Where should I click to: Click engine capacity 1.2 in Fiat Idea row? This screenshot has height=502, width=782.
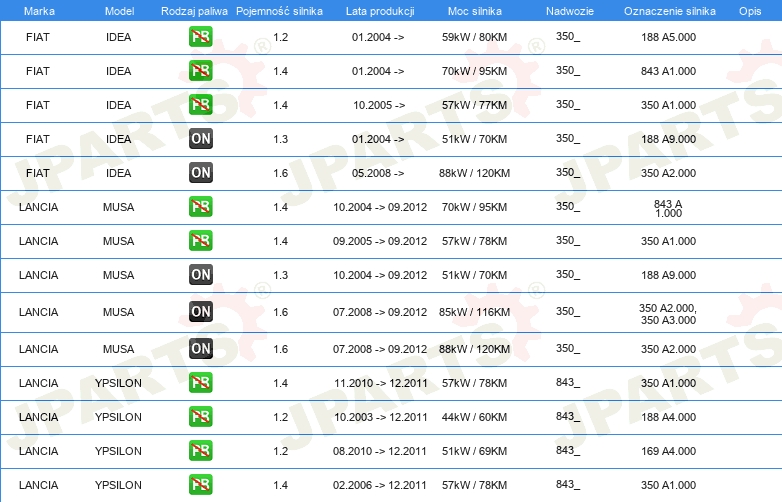(281, 37)
